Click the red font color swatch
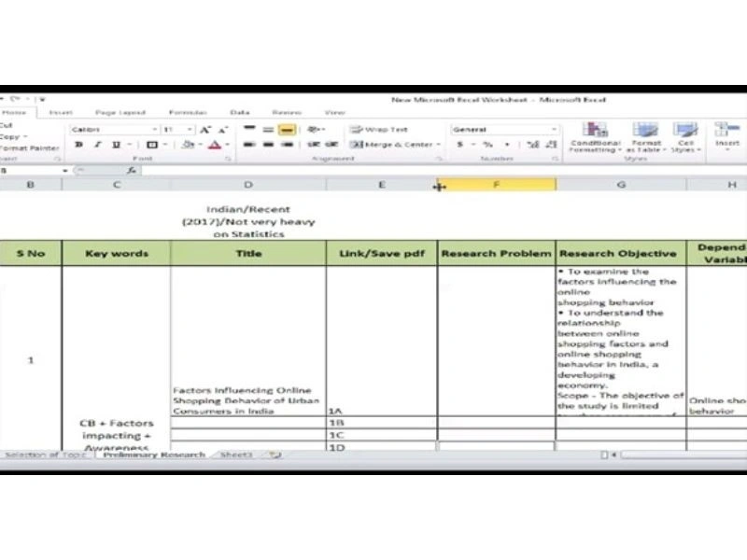 [x=215, y=145]
